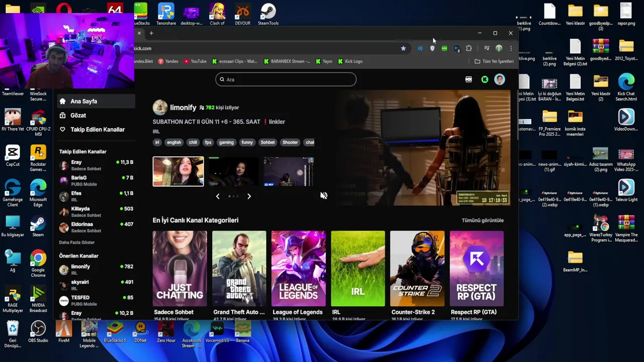The height and width of the screenshot is (362, 644).
Task: Open skyrairl in recommended channels
Action: pos(96,285)
